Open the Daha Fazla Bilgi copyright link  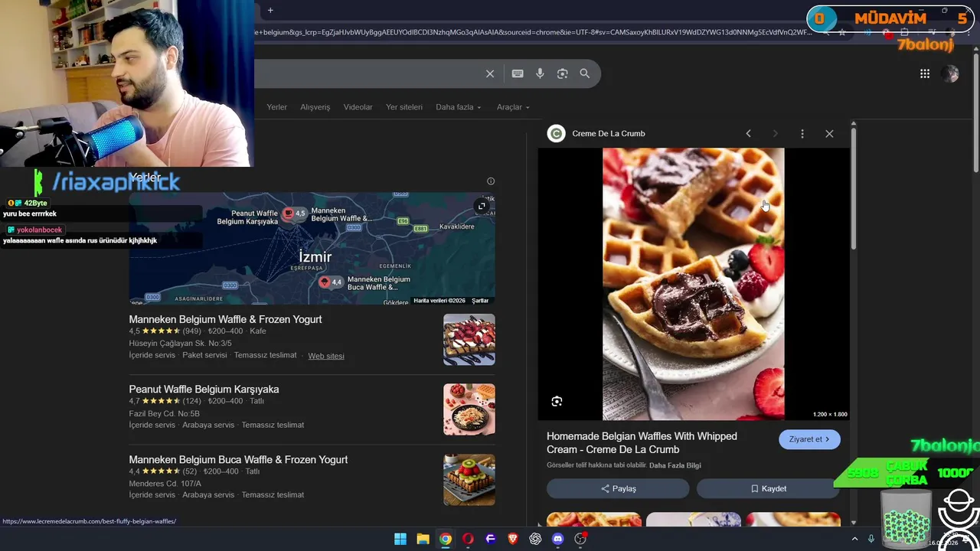[x=675, y=465]
